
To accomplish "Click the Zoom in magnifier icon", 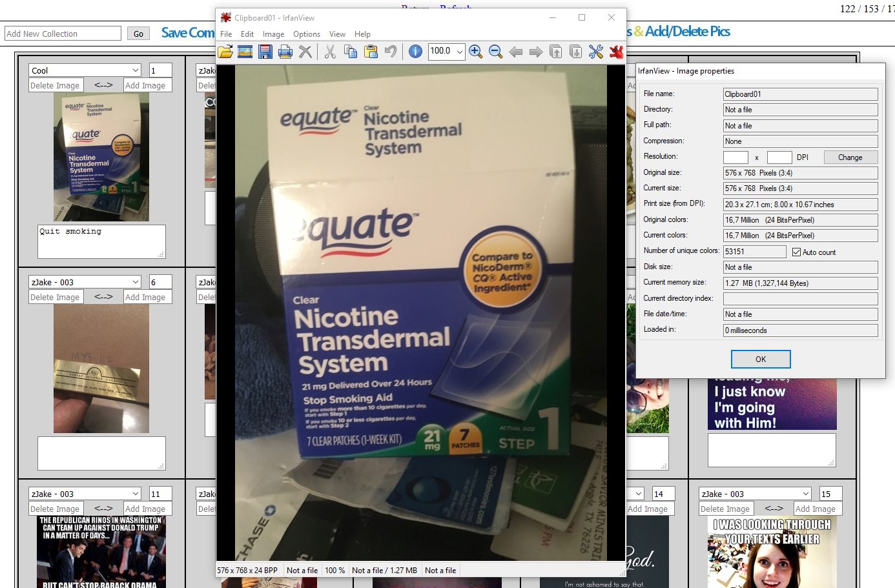I will [476, 52].
